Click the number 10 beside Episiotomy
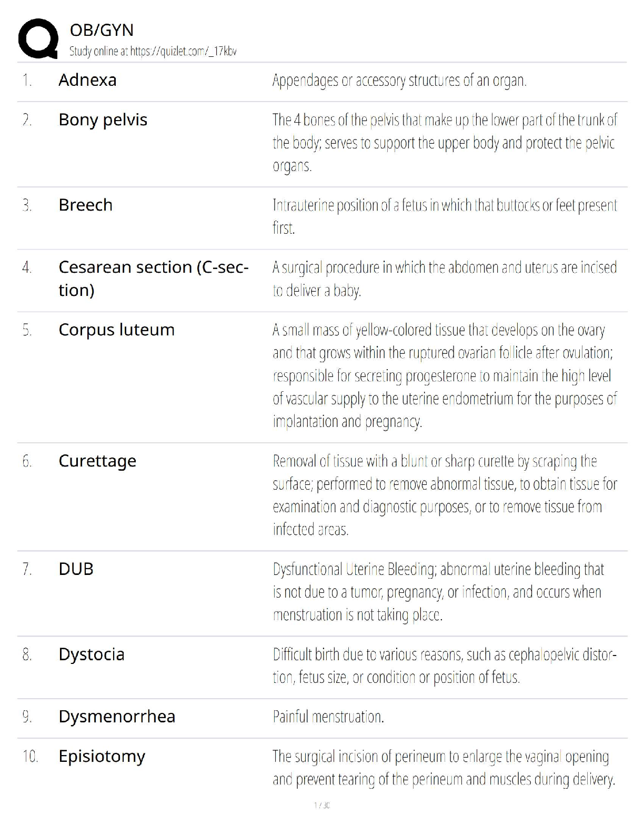This screenshot has height=834, width=644. coord(30,757)
